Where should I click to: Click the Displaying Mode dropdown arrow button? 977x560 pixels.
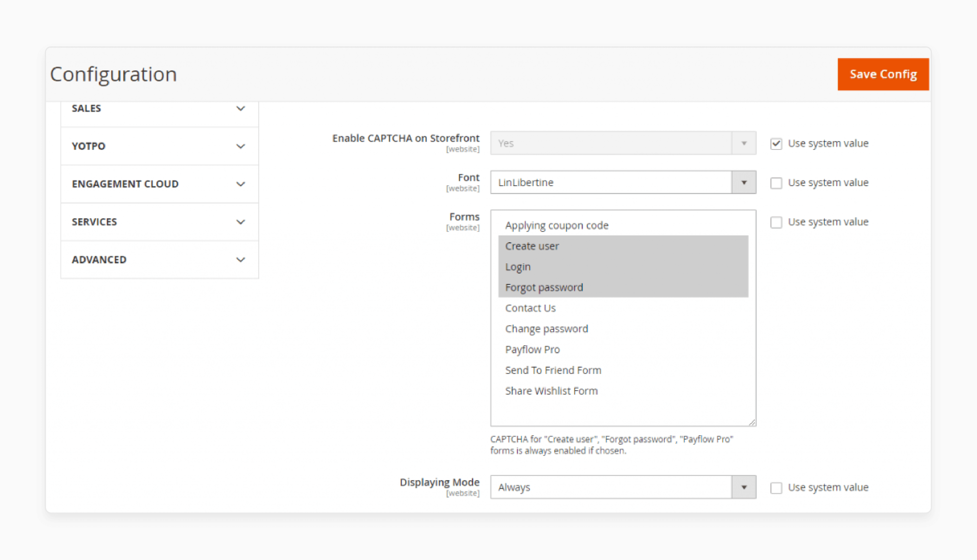click(744, 487)
